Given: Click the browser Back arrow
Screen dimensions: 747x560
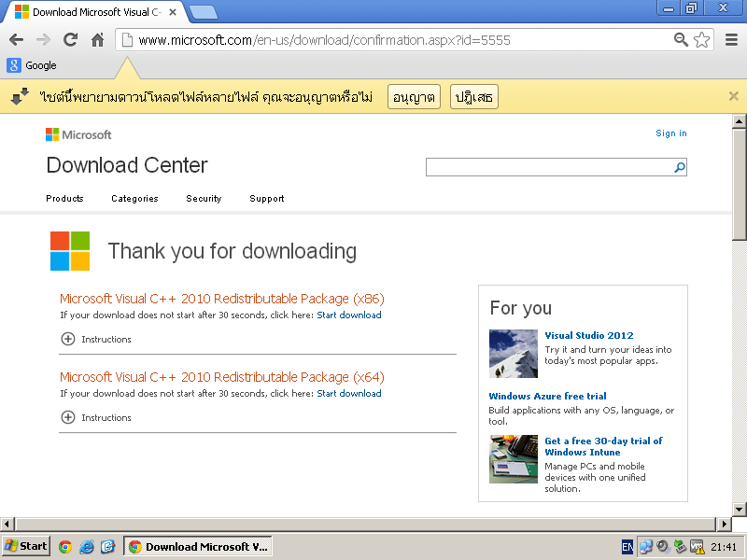Looking at the screenshot, I should coord(16,40).
